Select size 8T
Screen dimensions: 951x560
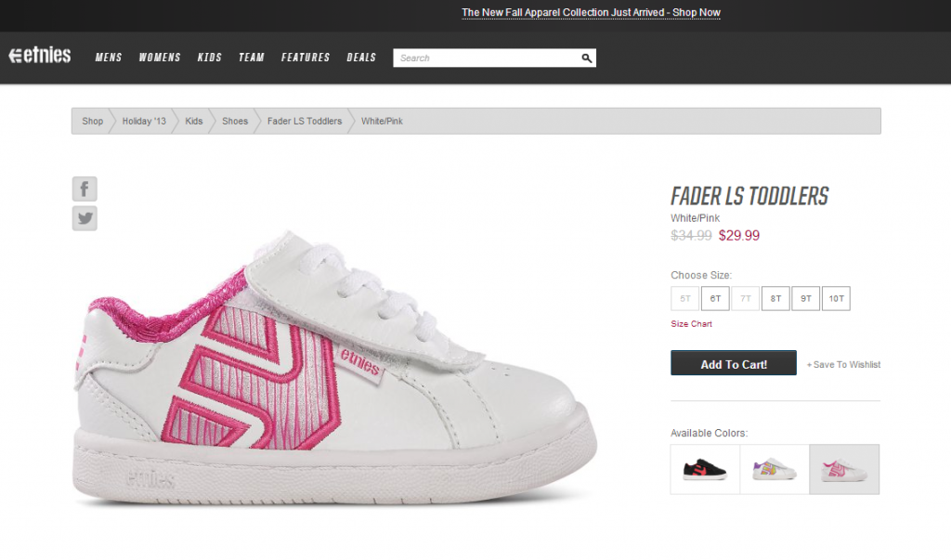(775, 299)
